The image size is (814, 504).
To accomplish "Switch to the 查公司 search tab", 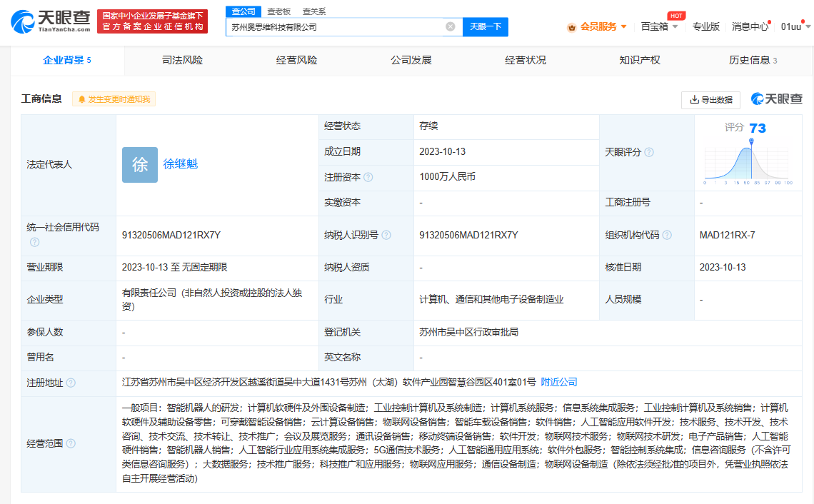I will tap(243, 11).
